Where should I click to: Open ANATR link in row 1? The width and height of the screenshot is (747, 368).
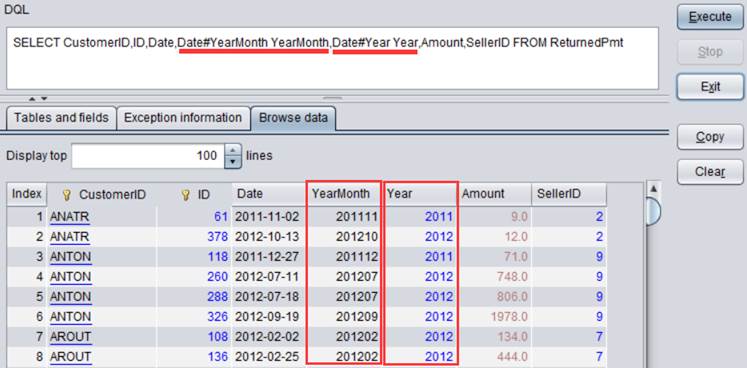click(70, 217)
